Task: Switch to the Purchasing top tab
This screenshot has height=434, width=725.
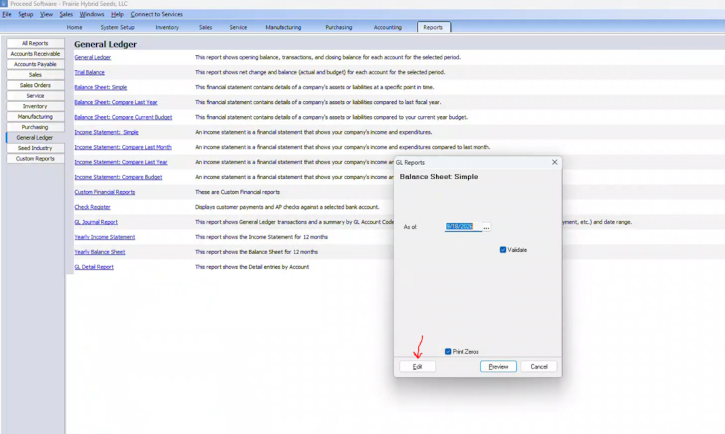Action: [x=338, y=27]
